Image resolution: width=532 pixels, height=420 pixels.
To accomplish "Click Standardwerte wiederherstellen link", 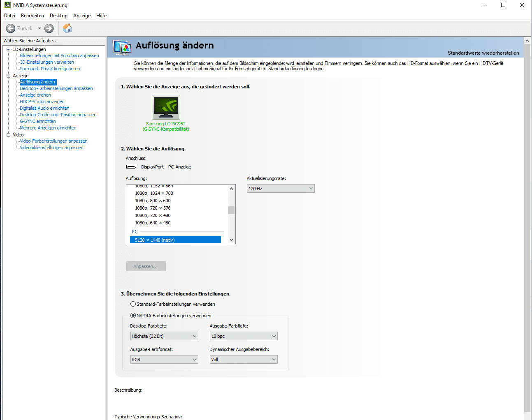I will pos(483,53).
